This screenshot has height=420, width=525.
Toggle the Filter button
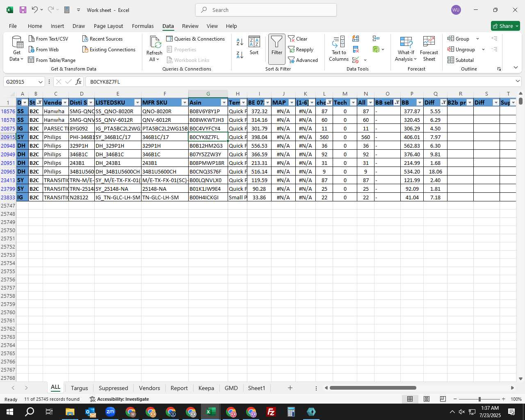tap(277, 49)
